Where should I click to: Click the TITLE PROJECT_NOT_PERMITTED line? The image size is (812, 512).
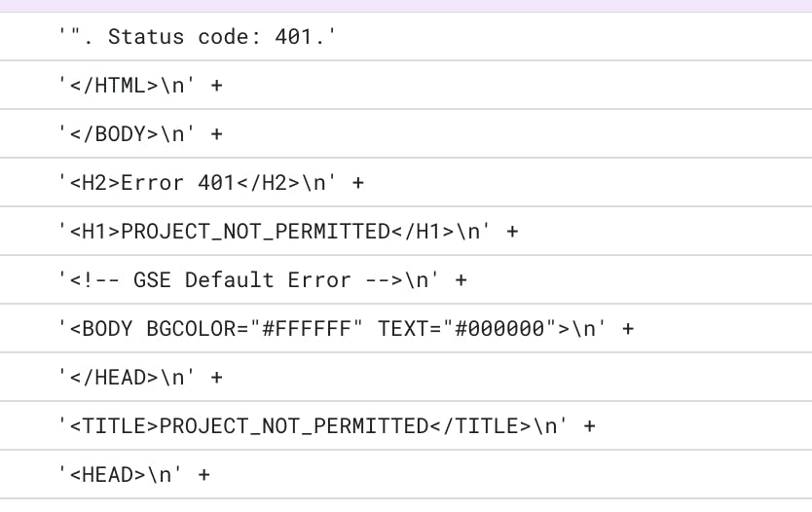(406, 426)
